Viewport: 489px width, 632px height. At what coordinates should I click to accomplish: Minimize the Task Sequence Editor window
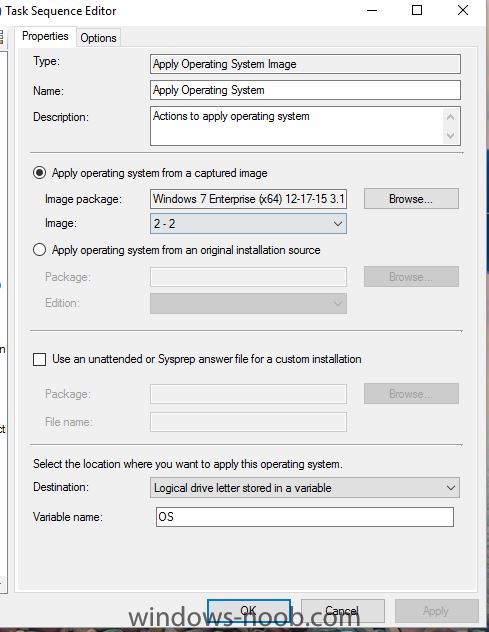[x=372, y=10]
